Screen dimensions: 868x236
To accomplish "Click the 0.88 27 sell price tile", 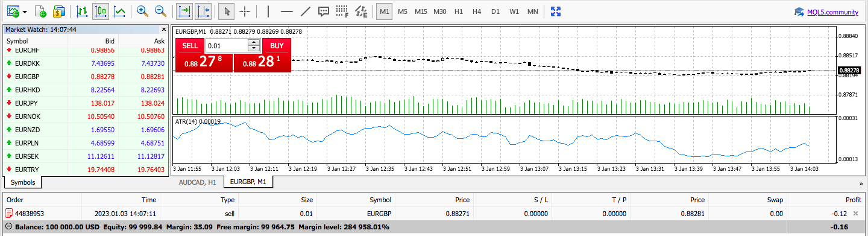I will [x=204, y=62].
